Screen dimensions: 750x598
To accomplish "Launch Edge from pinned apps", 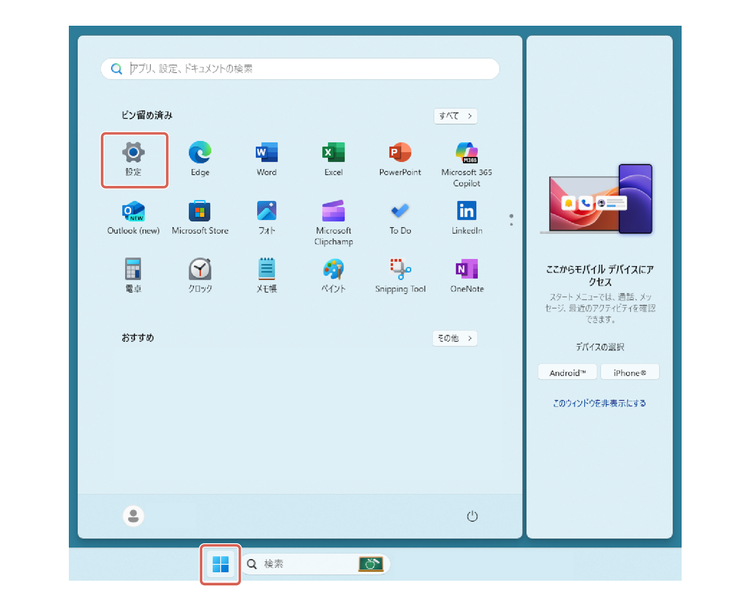I will [x=200, y=160].
